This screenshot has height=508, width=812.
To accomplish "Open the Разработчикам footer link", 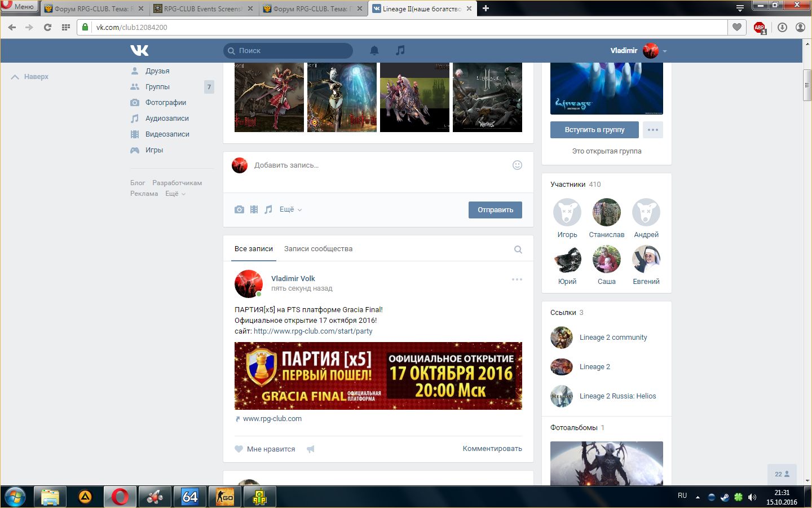I will point(177,183).
